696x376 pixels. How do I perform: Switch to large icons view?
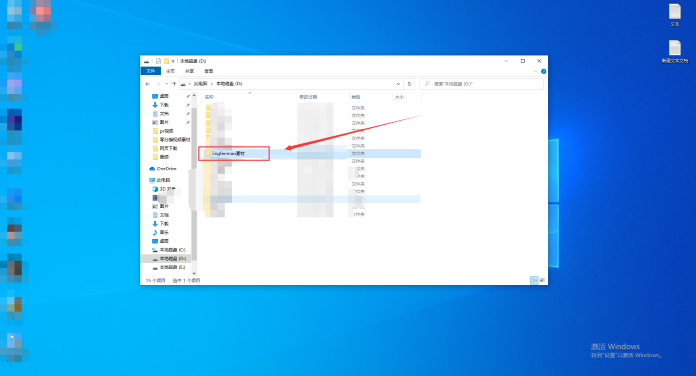click(542, 280)
